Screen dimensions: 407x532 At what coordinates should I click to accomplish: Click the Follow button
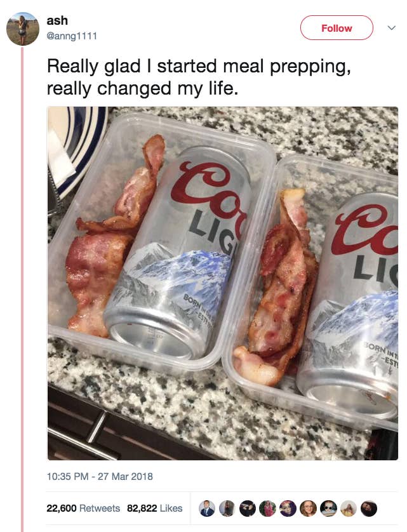(337, 28)
